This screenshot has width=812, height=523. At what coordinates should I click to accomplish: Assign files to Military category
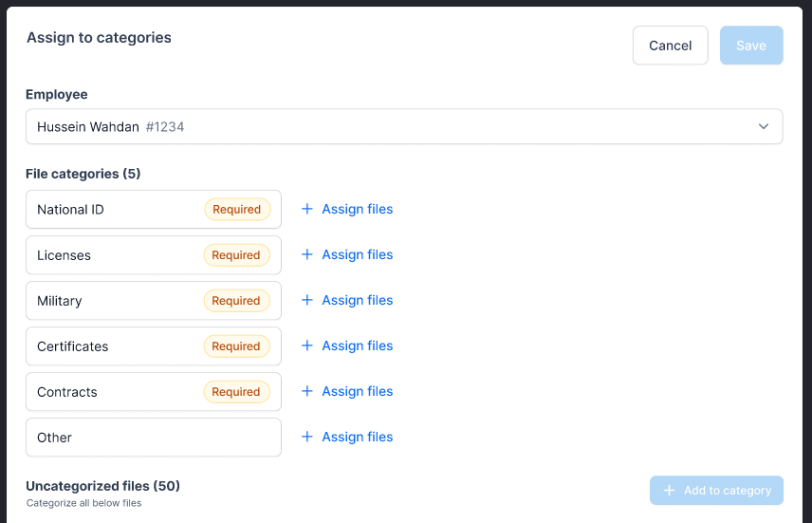[x=357, y=300]
